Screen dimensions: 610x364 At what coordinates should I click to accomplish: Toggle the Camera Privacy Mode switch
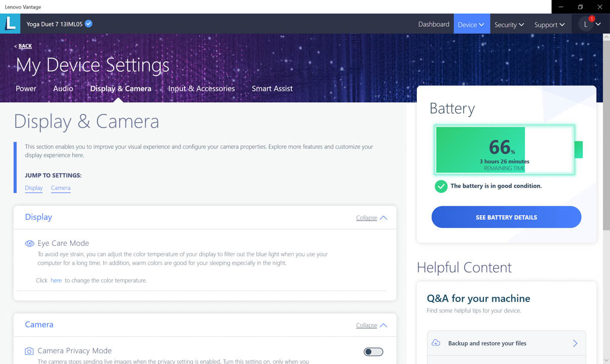[373, 352]
